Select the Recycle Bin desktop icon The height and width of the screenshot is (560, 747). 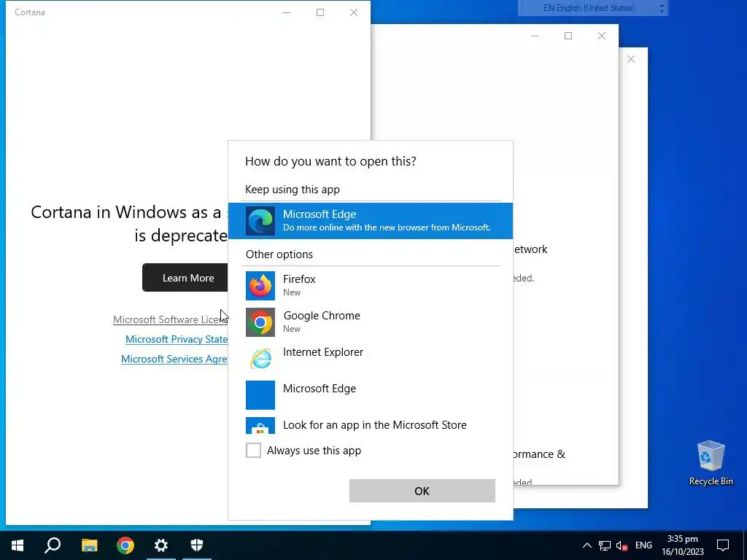(711, 463)
